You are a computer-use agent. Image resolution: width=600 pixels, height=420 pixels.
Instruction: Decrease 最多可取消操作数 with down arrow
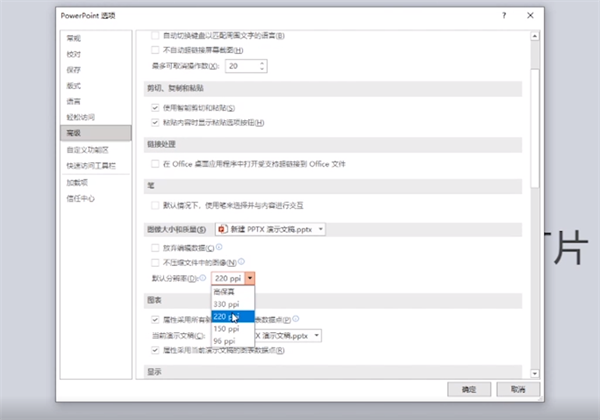point(262,69)
